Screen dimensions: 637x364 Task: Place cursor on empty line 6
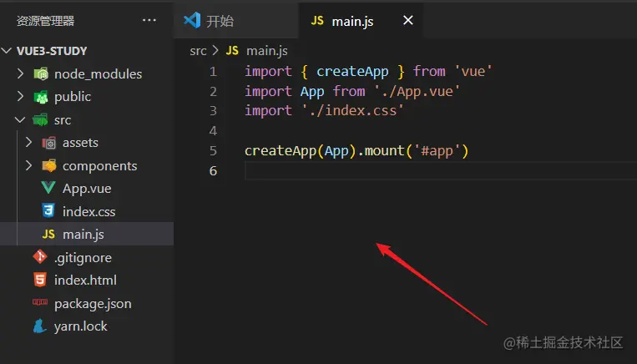[440, 170]
